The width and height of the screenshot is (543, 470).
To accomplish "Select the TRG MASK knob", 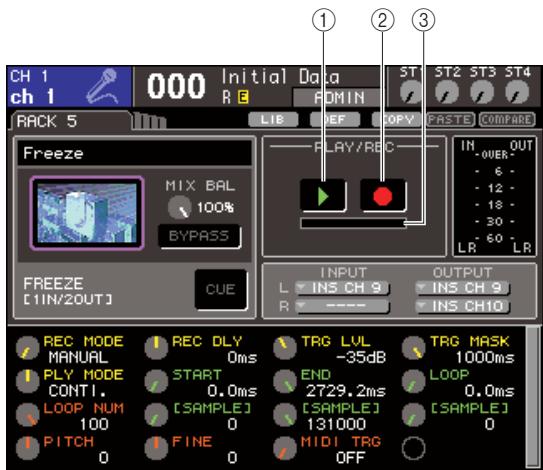I will [413, 348].
